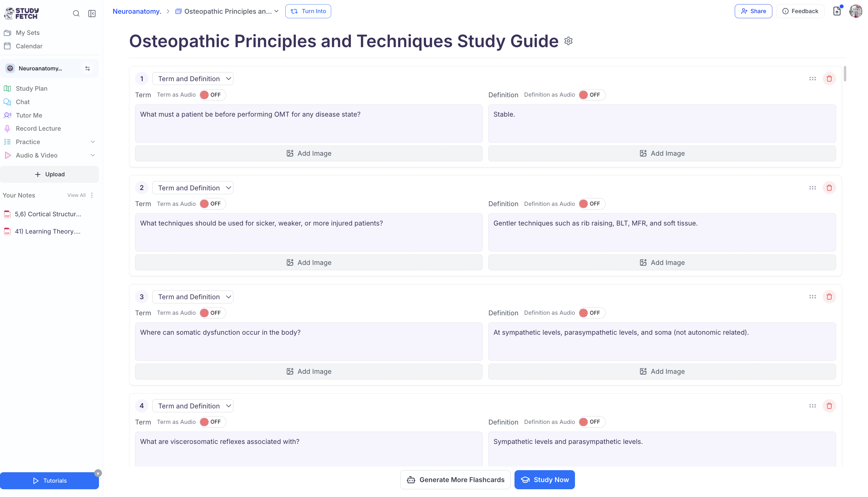868x497 pixels.
Task: Click Generate More Flashcards button
Action: click(x=455, y=480)
